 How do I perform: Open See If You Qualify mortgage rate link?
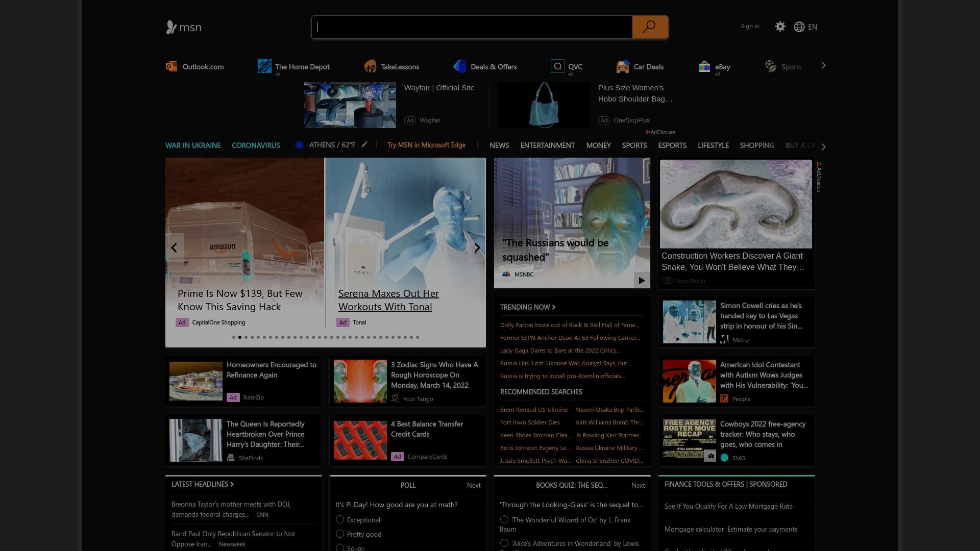click(728, 507)
